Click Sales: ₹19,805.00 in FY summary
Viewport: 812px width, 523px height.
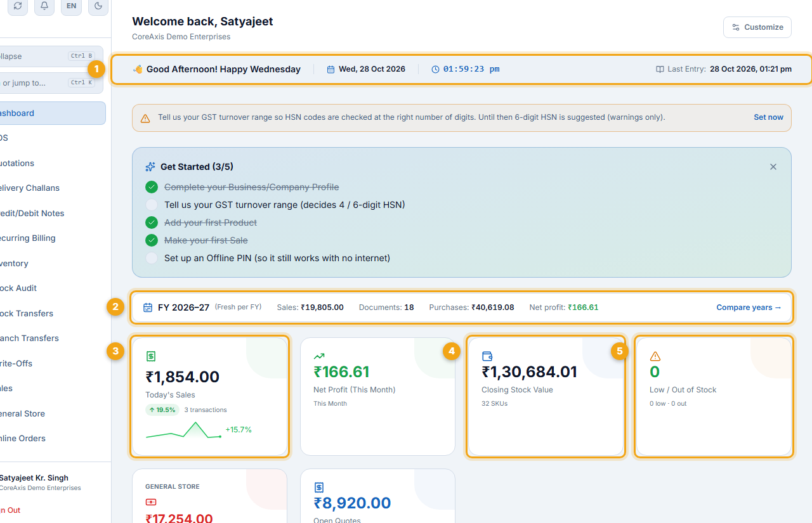click(310, 307)
